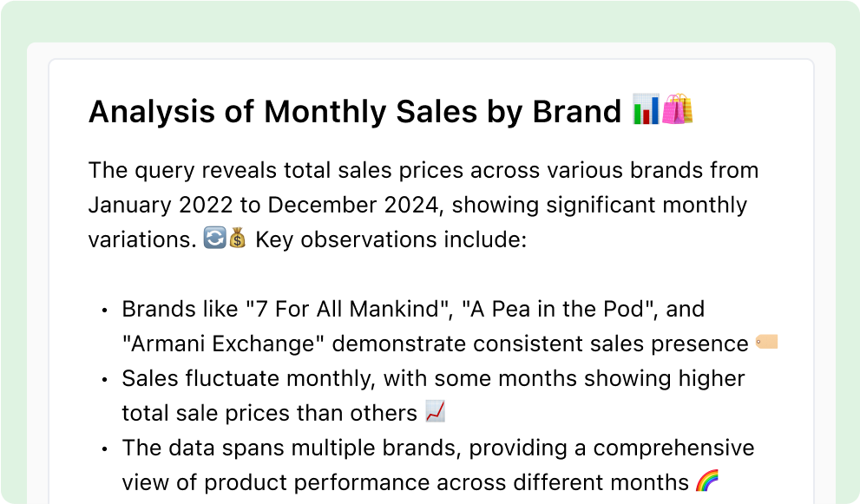
Task: Click the rainbow emoji
Action: coord(707,481)
